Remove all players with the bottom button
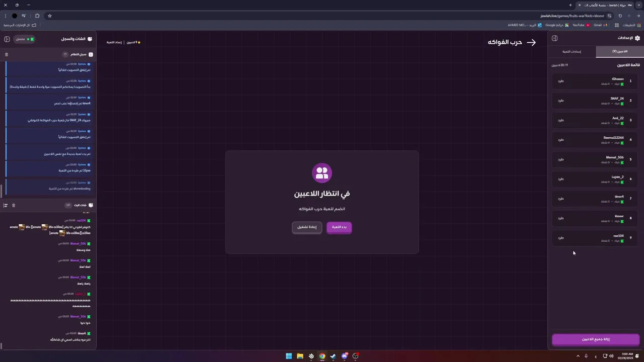Image resolution: width=644 pixels, height=362 pixels. (x=596, y=339)
